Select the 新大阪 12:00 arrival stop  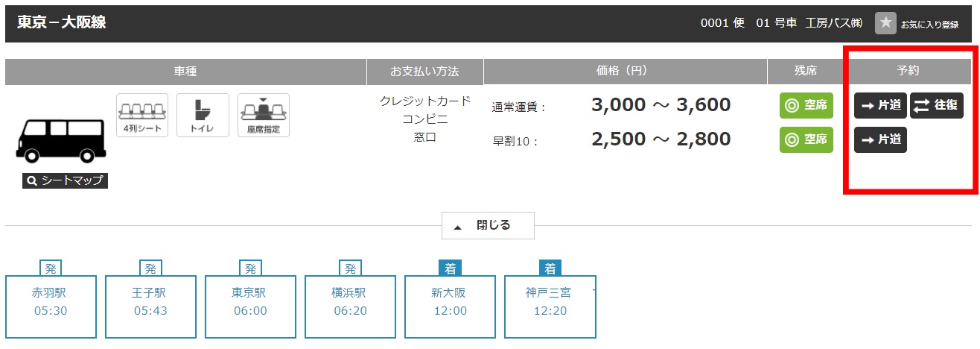[x=450, y=301]
